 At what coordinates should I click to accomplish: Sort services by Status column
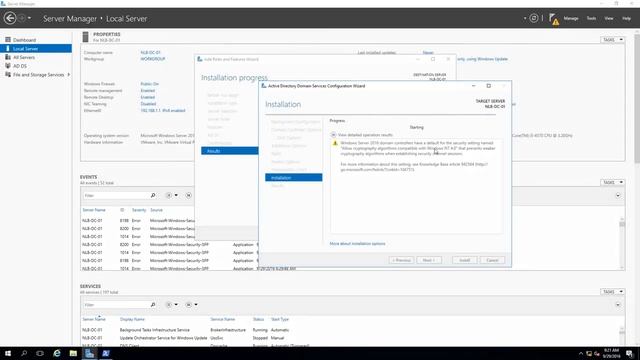[x=258, y=319]
